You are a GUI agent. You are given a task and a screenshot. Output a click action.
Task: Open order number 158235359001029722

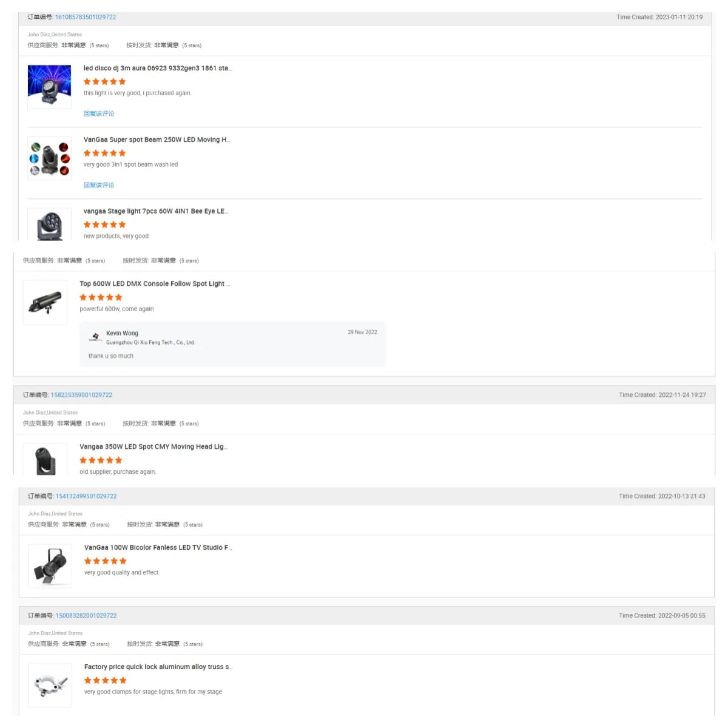point(81,395)
